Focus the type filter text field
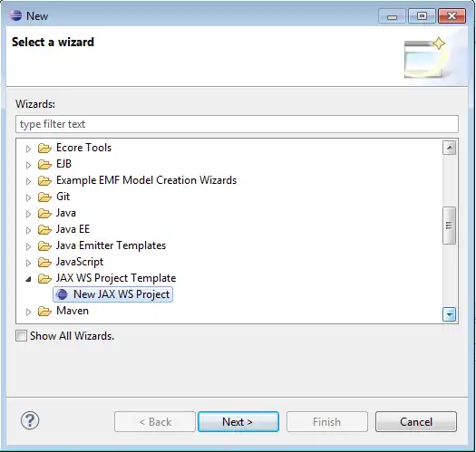Viewport: 476px width, 452px height. 237,124
